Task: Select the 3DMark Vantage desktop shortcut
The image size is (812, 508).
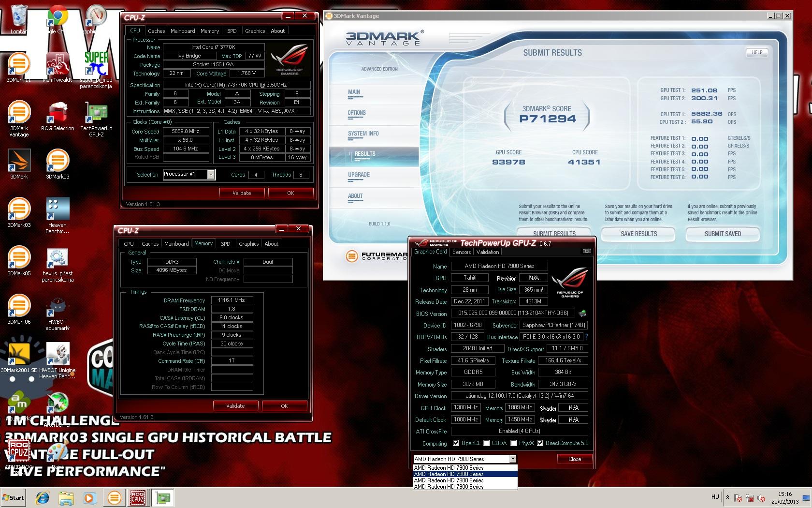Action: point(19,119)
